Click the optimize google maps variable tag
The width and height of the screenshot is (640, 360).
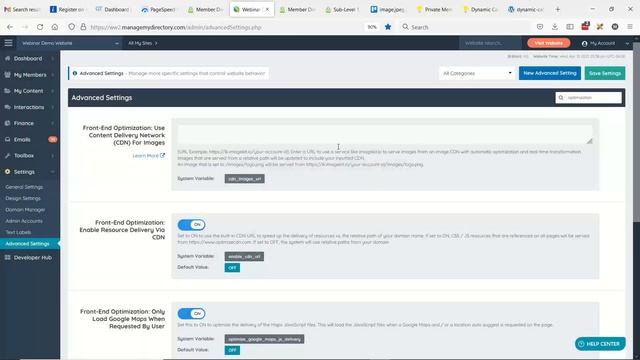[264, 339]
